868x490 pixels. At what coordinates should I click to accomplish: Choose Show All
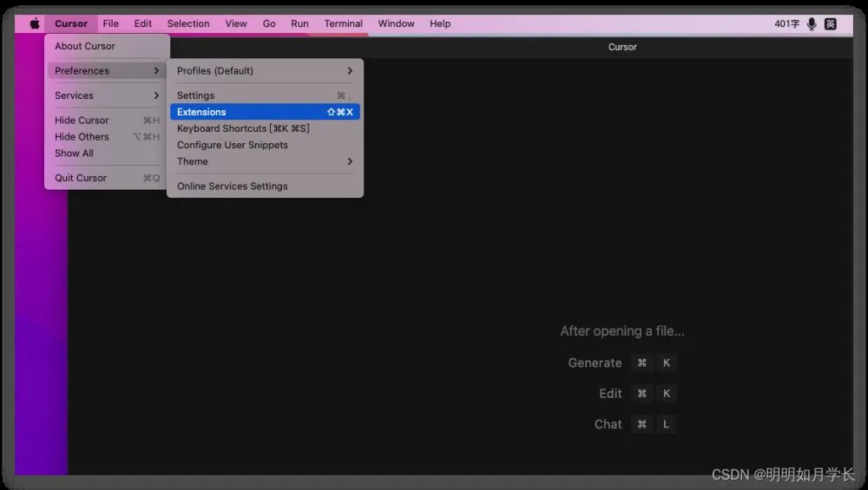[x=107, y=154]
